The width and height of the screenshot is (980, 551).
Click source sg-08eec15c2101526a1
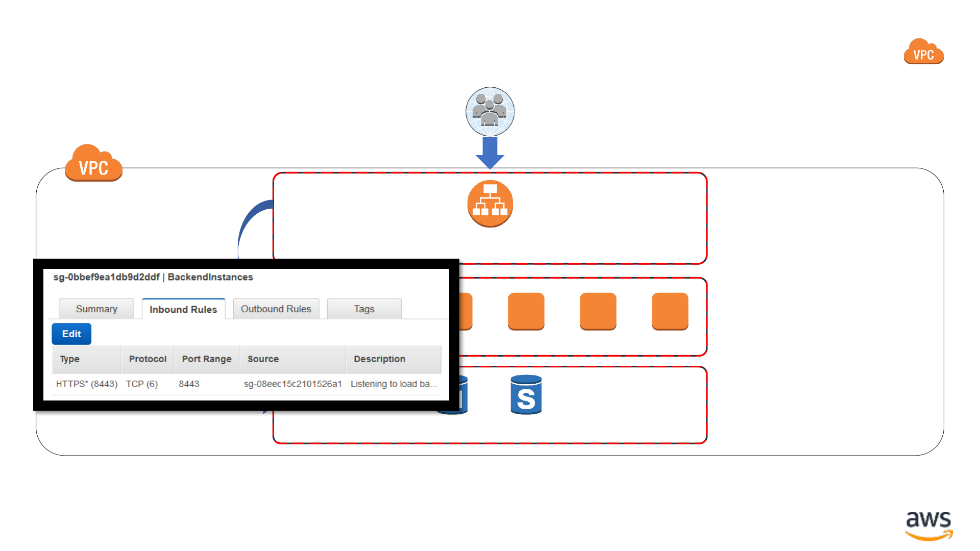(292, 384)
